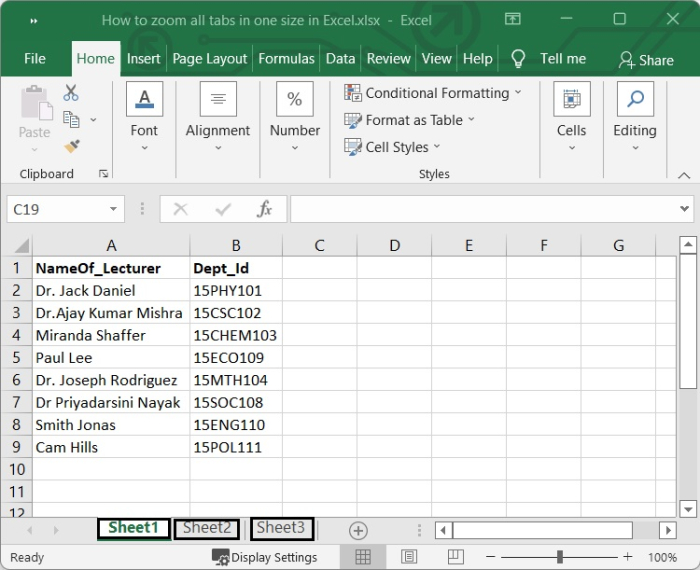Open the Page Layout ribbon tab
The height and width of the screenshot is (570, 700).
[209, 59]
